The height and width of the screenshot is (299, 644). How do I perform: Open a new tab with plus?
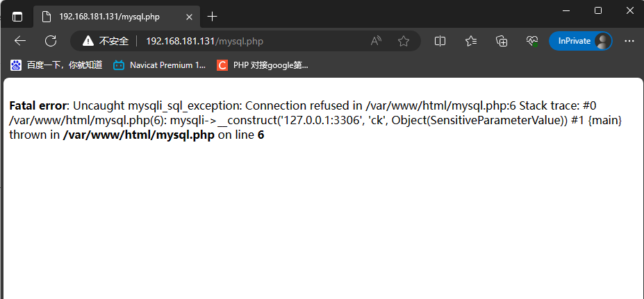212,17
